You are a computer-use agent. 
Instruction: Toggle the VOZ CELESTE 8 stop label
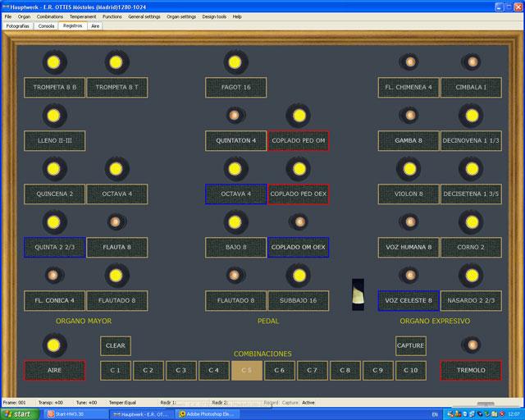coord(408,300)
